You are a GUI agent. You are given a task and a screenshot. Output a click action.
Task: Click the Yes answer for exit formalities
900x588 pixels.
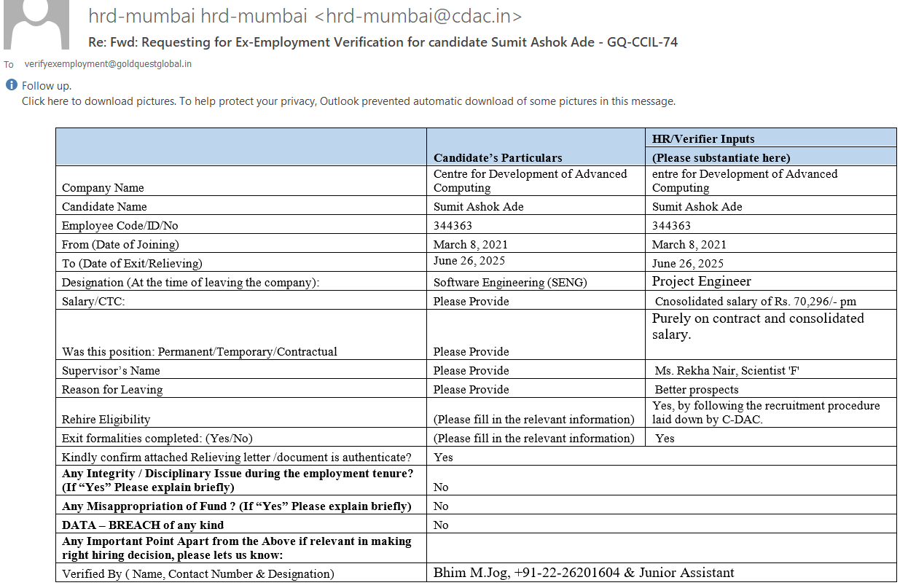coord(665,438)
